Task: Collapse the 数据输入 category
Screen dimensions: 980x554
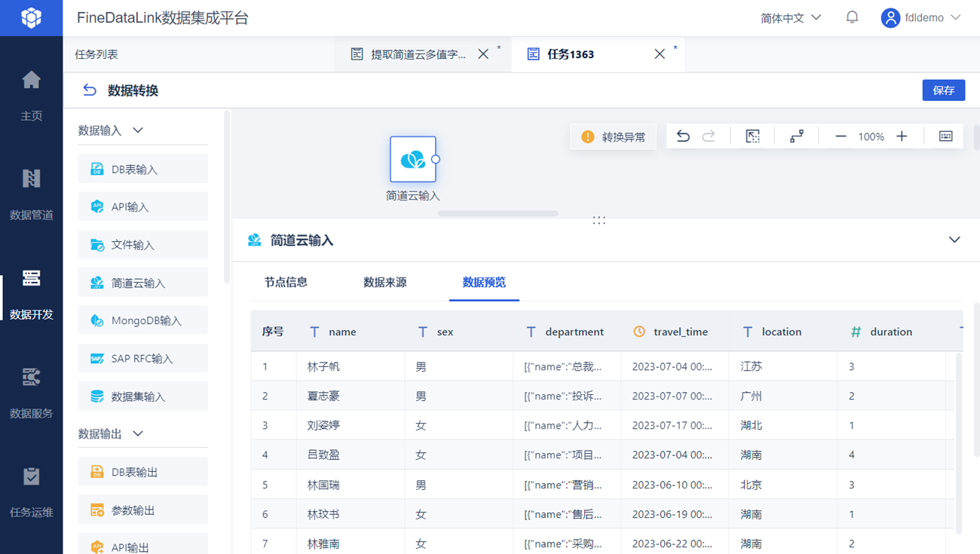Action: [138, 130]
